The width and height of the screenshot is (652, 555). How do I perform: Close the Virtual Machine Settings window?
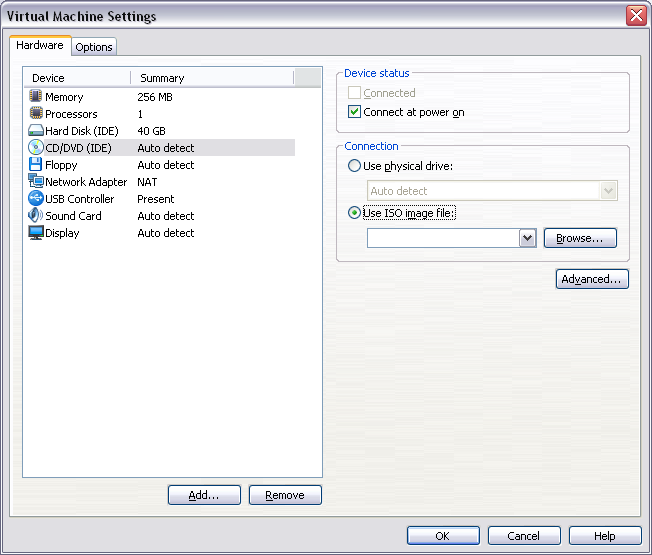pyautogui.click(x=636, y=16)
